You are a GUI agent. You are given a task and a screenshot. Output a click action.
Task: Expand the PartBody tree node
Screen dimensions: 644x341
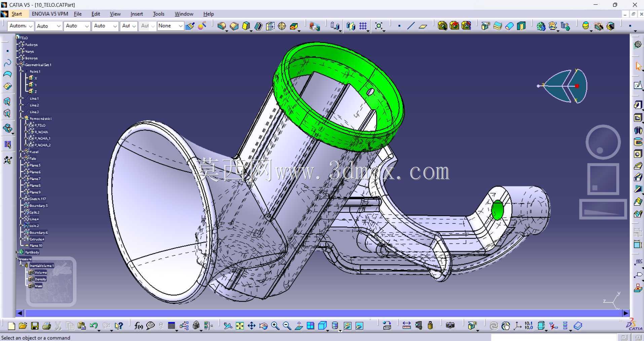(17, 252)
